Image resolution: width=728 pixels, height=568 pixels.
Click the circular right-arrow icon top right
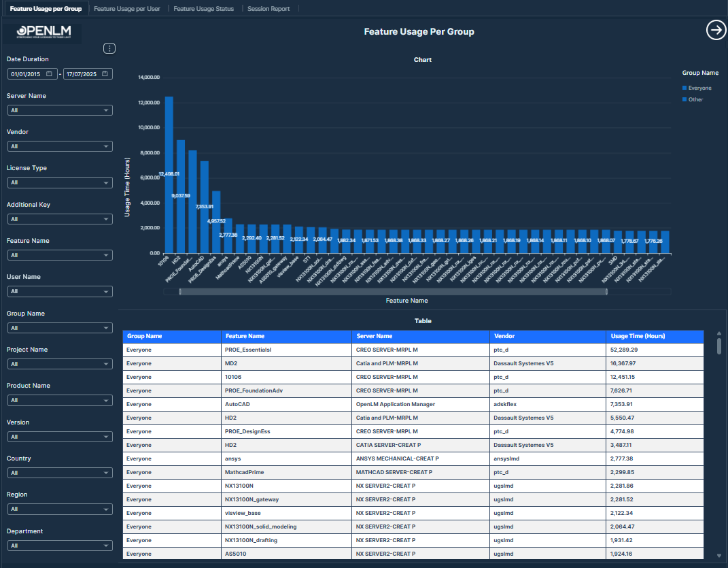click(x=716, y=30)
